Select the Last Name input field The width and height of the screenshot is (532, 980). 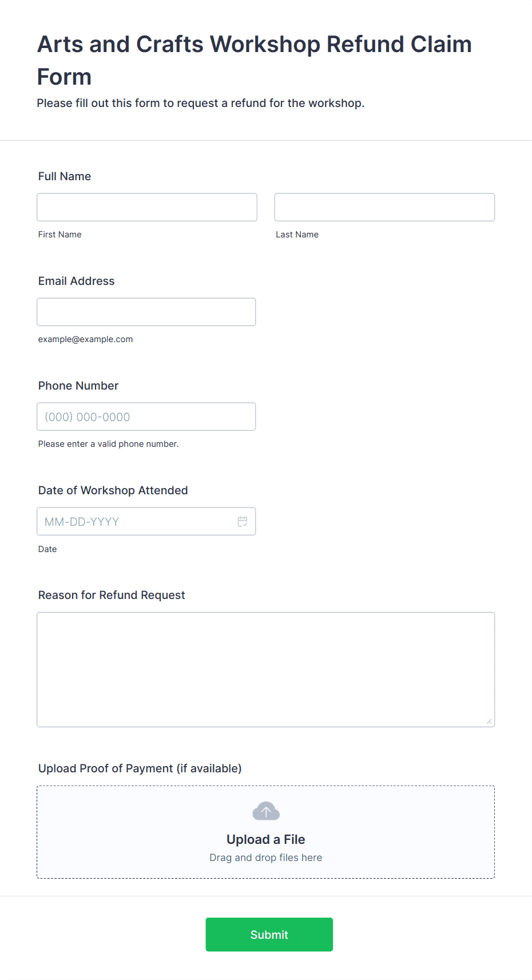(x=384, y=207)
